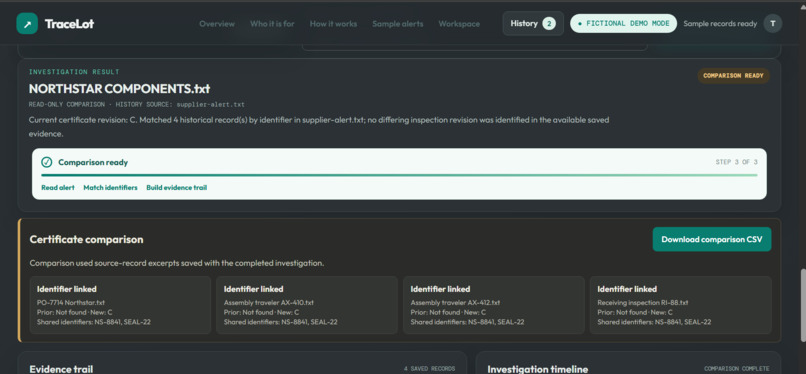The image size is (806, 374).
Task: Switch to the Workspace nav item
Action: pos(459,24)
